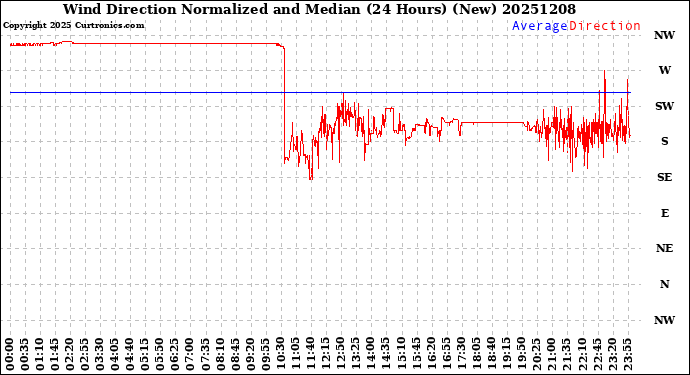The height and width of the screenshot is (375, 690).
Task: Click the 04:05 time label
Action: pos(115,355)
